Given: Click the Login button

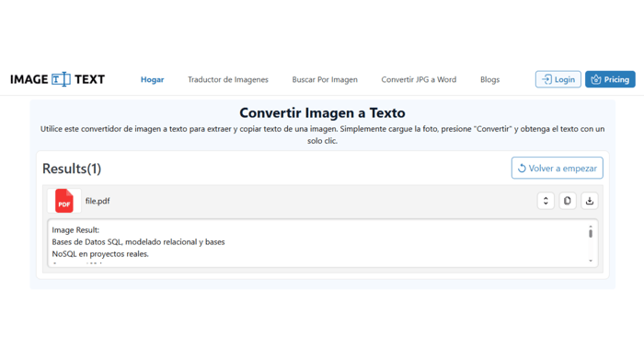Looking at the screenshot, I should [x=558, y=79].
